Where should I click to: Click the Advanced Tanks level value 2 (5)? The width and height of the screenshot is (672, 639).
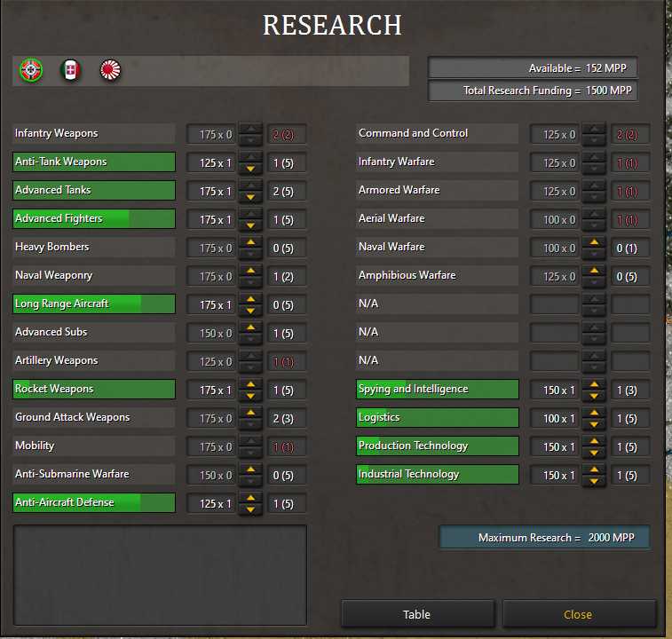287,191
